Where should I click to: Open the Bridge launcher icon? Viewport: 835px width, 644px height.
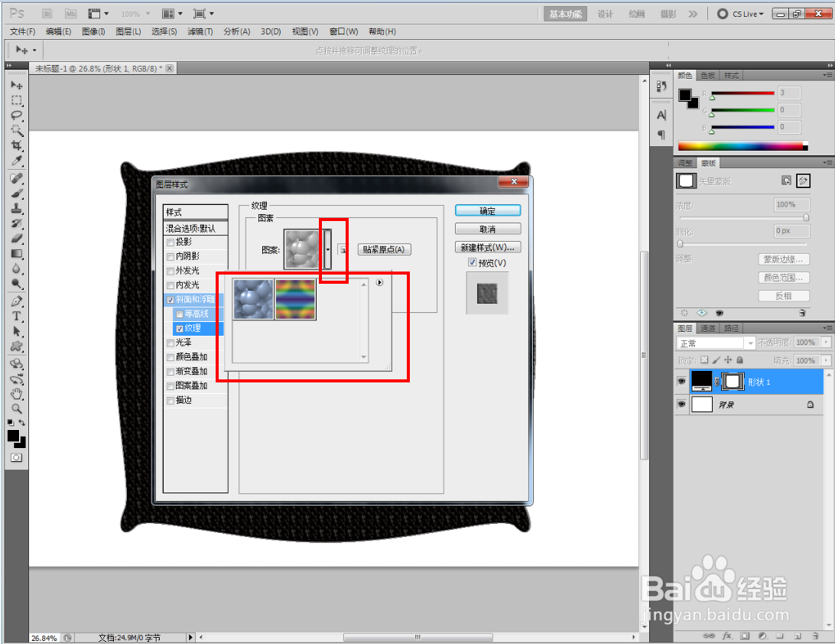[x=47, y=14]
